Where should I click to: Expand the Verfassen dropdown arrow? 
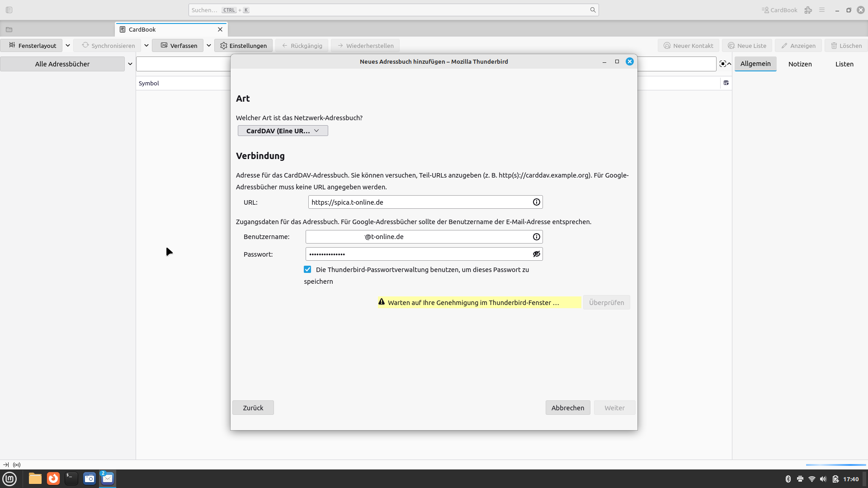pos(209,46)
